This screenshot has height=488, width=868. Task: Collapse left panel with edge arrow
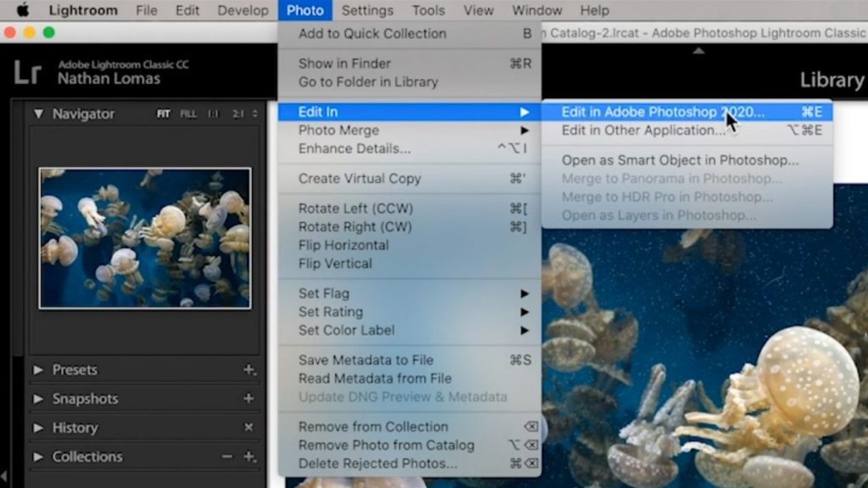pos(4,476)
